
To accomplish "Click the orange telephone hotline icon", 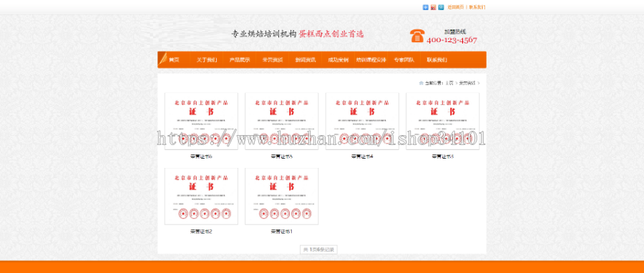I will point(416,36).
